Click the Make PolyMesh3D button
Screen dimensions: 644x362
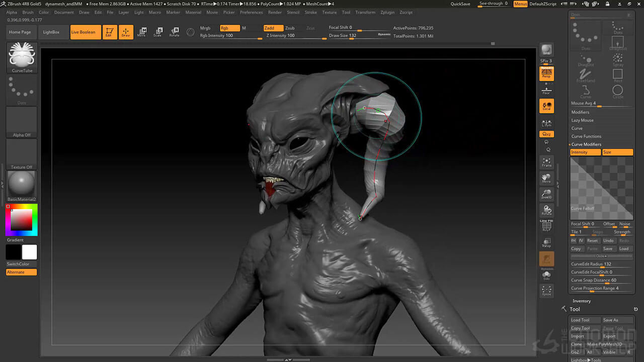[x=604, y=344]
